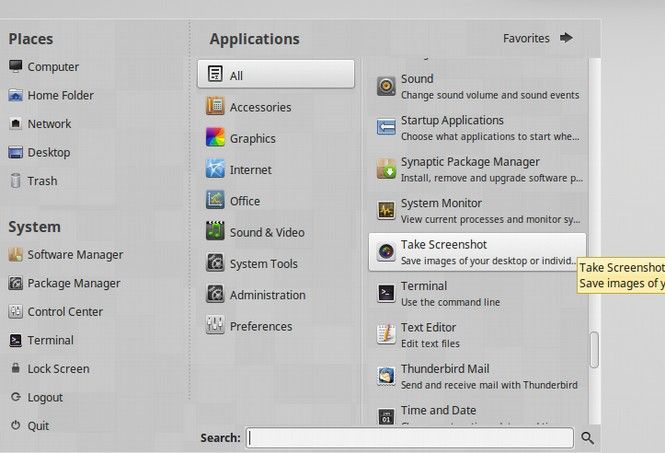Open the Computer place icon
The height and width of the screenshot is (453, 665).
coord(16,67)
